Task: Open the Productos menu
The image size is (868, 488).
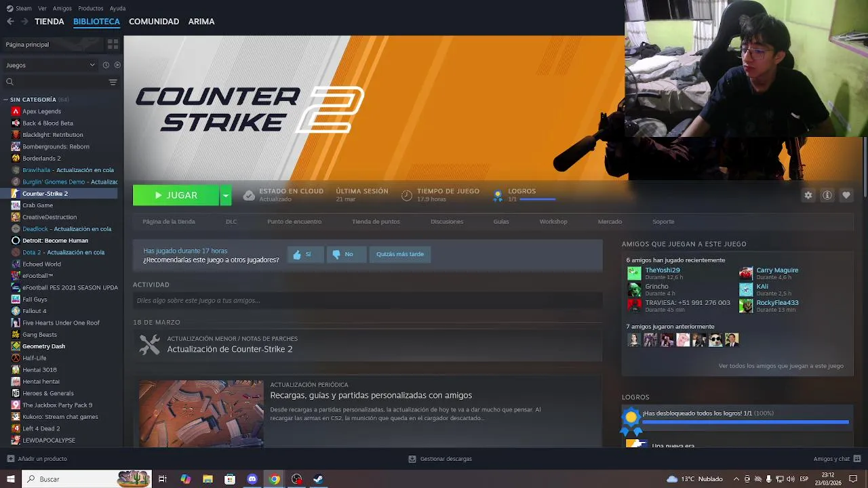Action: coord(91,8)
